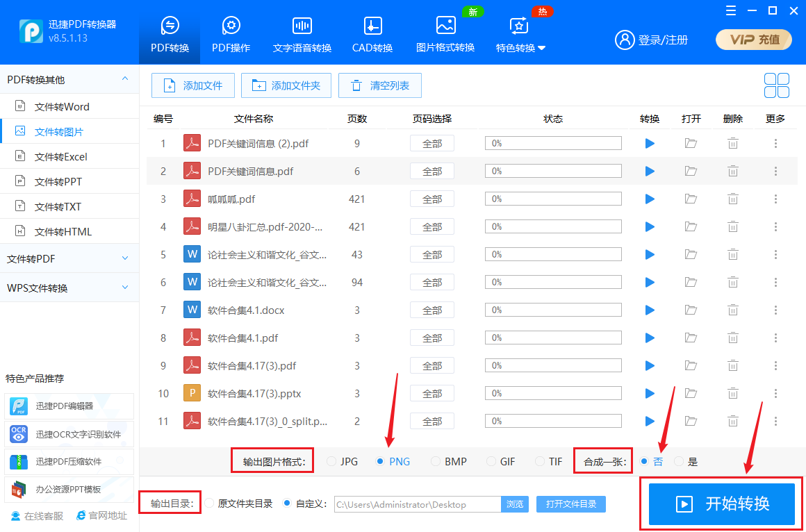Select BMP output image format

[450, 462]
